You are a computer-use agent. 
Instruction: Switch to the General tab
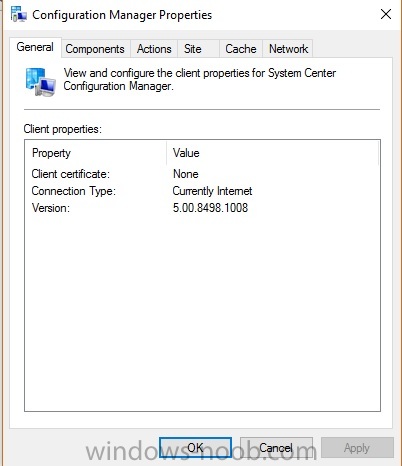coord(35,47)
